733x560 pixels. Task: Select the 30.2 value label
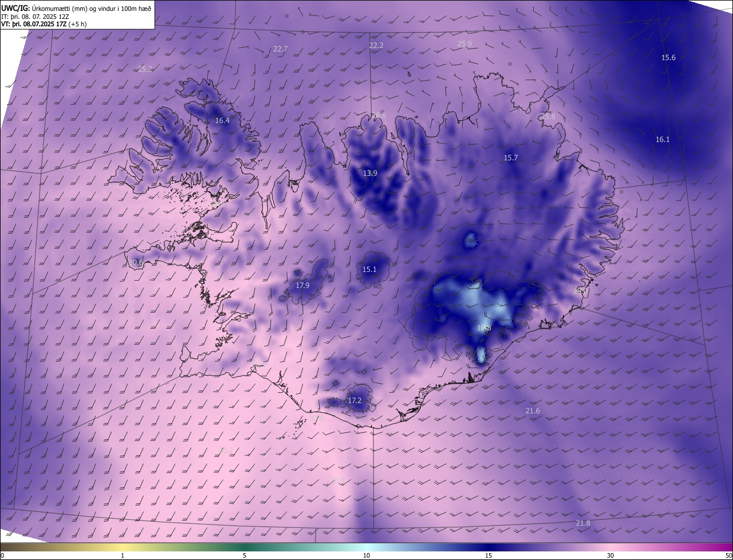[226, 451]
